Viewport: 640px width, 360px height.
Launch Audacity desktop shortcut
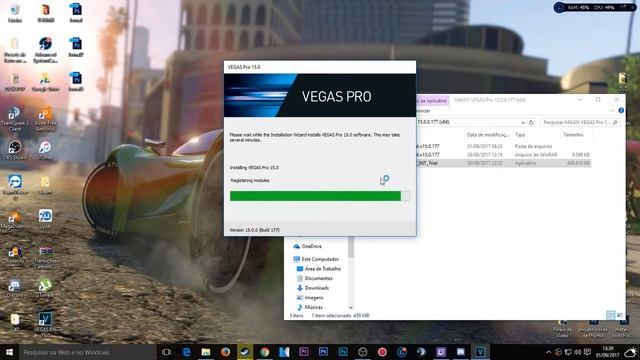pyautogui.click(x=15, y=254)
